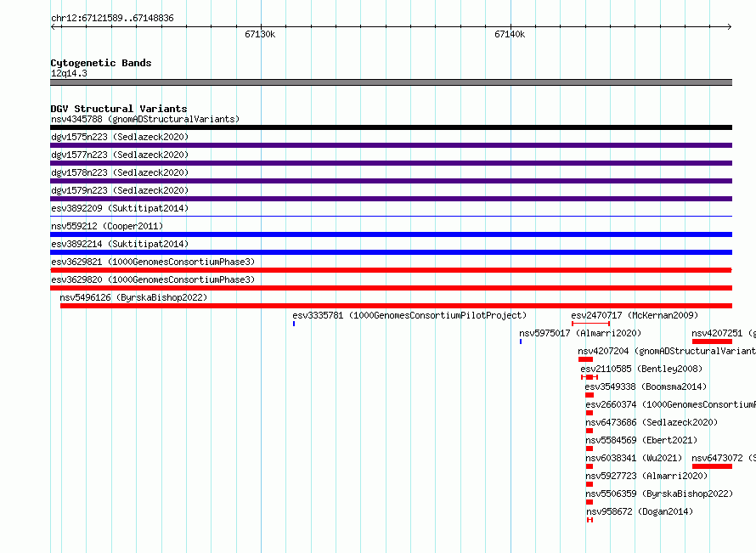The width and height of the screenshot is (756, 553).
Task: Select the black nsv4345788 variant bar
Action: coord(391,127)
